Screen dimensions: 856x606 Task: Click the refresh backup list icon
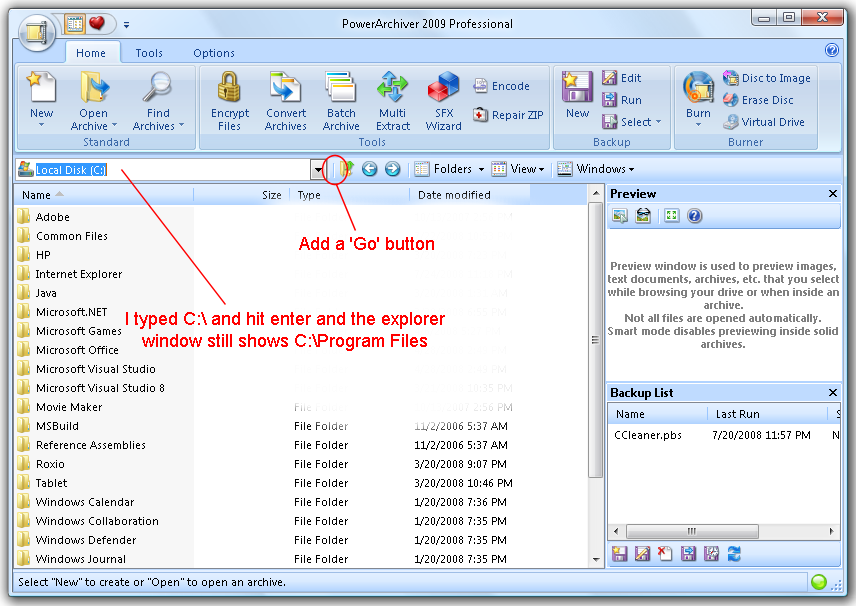pos(734,554)
